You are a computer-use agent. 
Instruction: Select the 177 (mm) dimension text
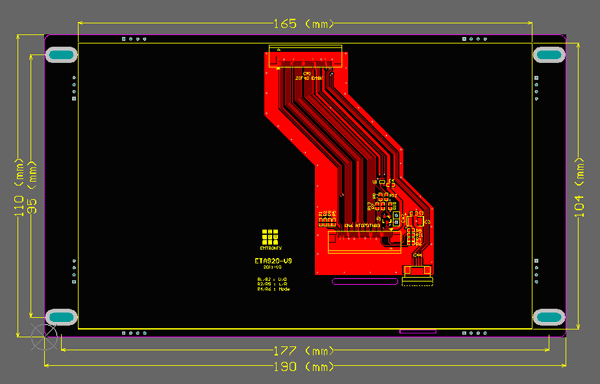pyautogui.click(x=304, y=350)
